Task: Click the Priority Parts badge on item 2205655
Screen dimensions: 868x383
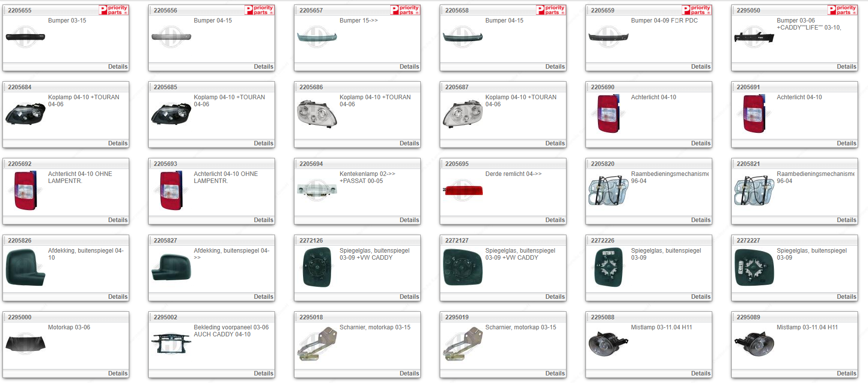Action: [x=114, y=10]
